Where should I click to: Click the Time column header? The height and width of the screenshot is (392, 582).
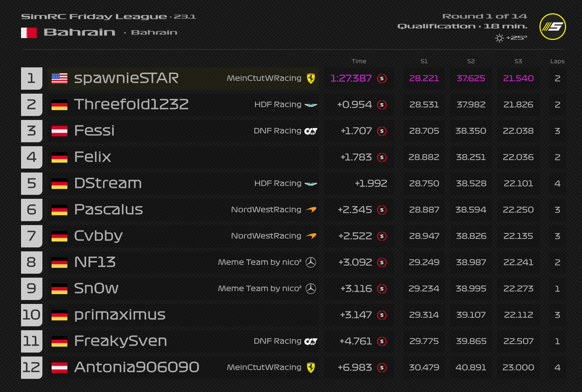[359, 61]
